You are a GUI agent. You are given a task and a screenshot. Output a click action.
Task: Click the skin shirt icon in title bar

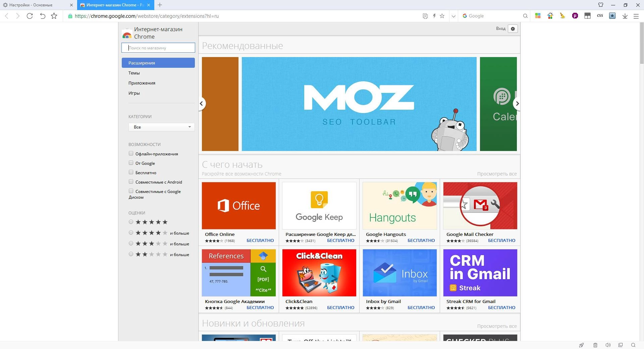click(601, 5)
